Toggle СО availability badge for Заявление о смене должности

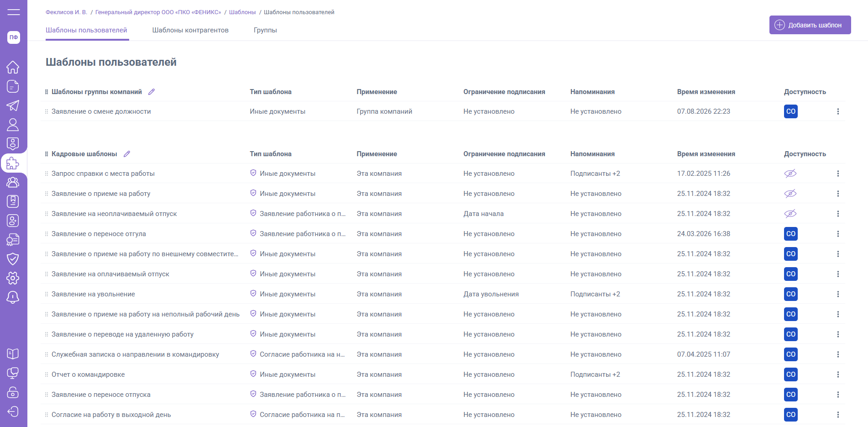791,111
